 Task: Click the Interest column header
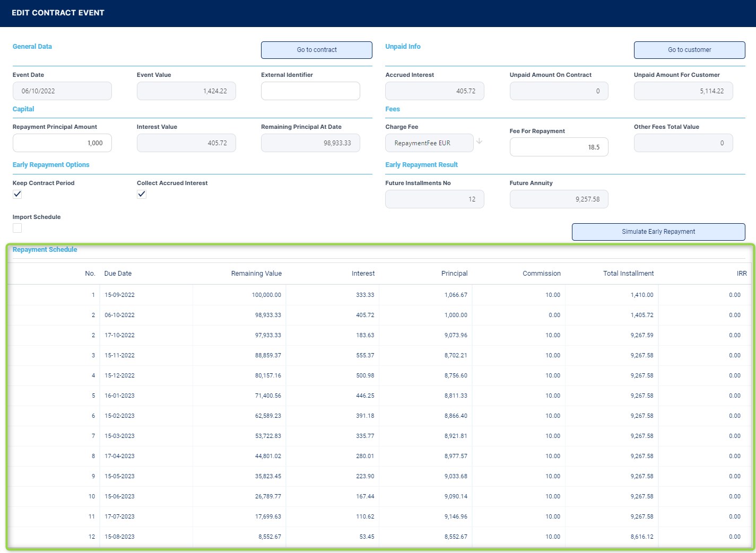(363, 274)
